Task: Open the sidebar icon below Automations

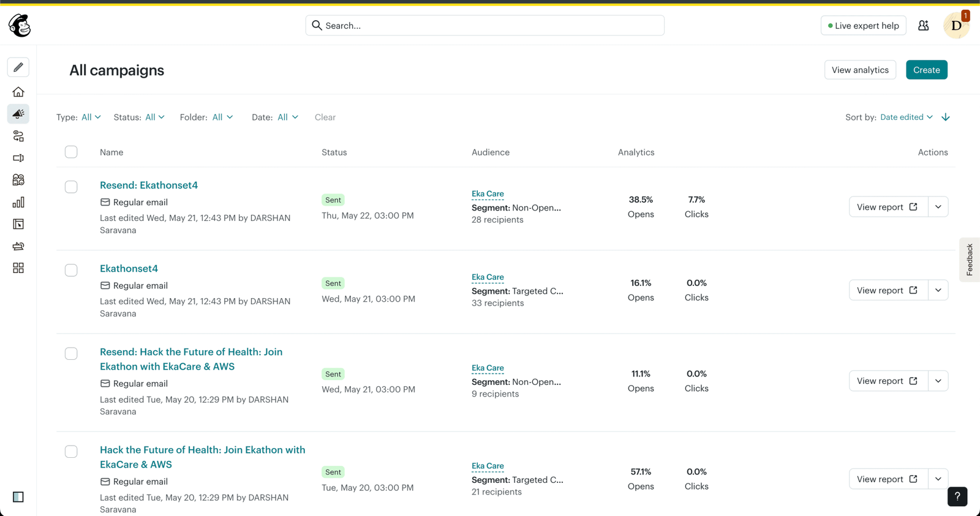Action: tap(18, 158)
